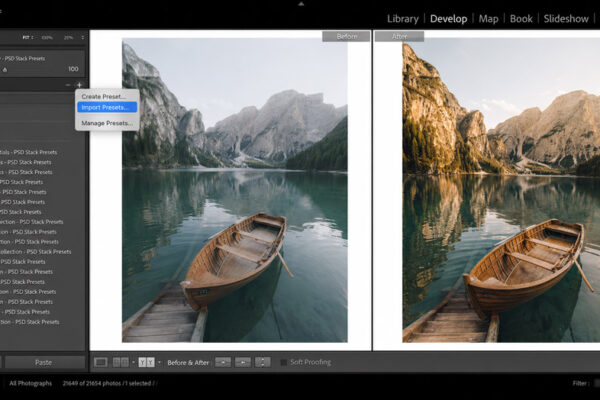Open Navigator zoom options arrows
The image size is (600, 400).
tap(82, 38)
